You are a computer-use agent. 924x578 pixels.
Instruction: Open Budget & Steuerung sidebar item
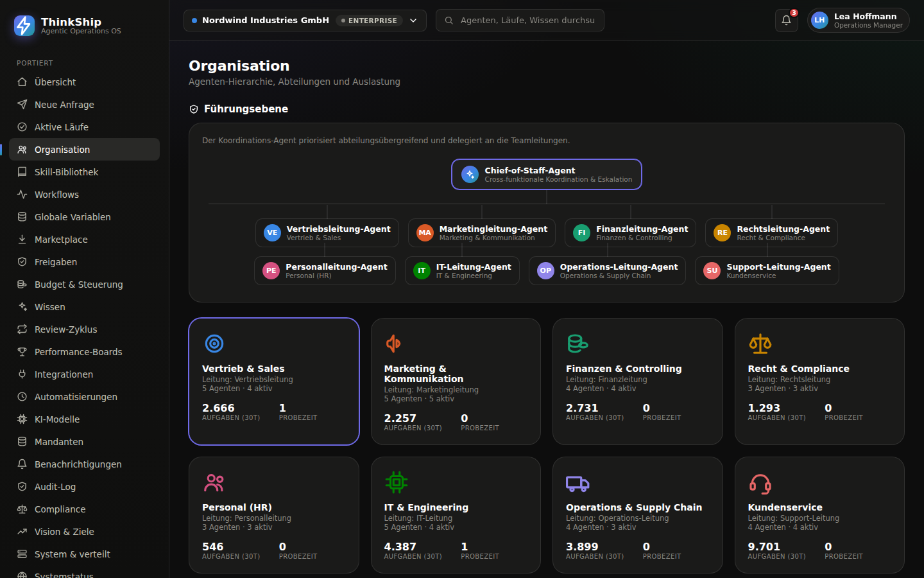point(85,285)
